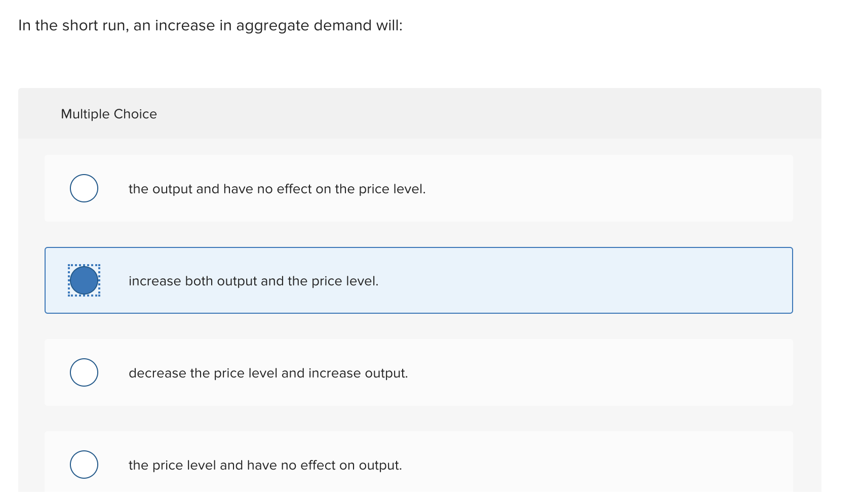The width and height of the screenshot is (864, 504).
Task: Click the 'Multiple Choice' header label
Action: pyautogui.click(x=108, y=114)
